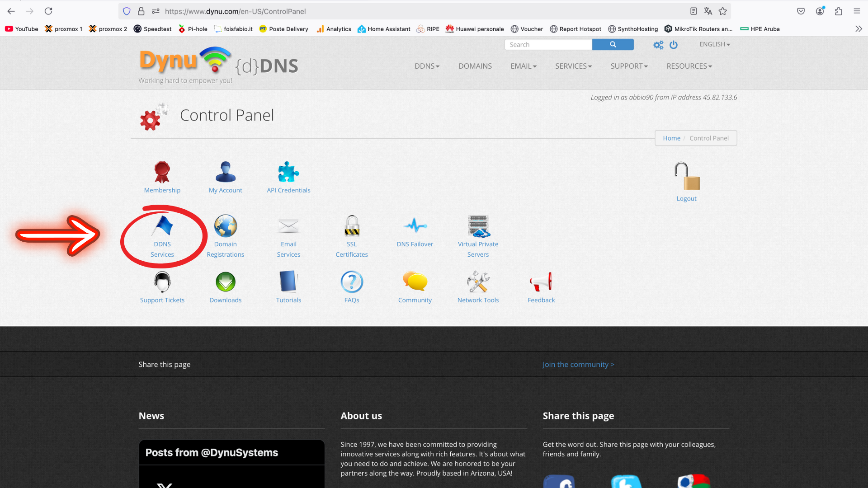Image resolution: width=868 pixels, height=488 pixels.
Task: Expand the SUPPORT menu
Action: coord(629,66)
